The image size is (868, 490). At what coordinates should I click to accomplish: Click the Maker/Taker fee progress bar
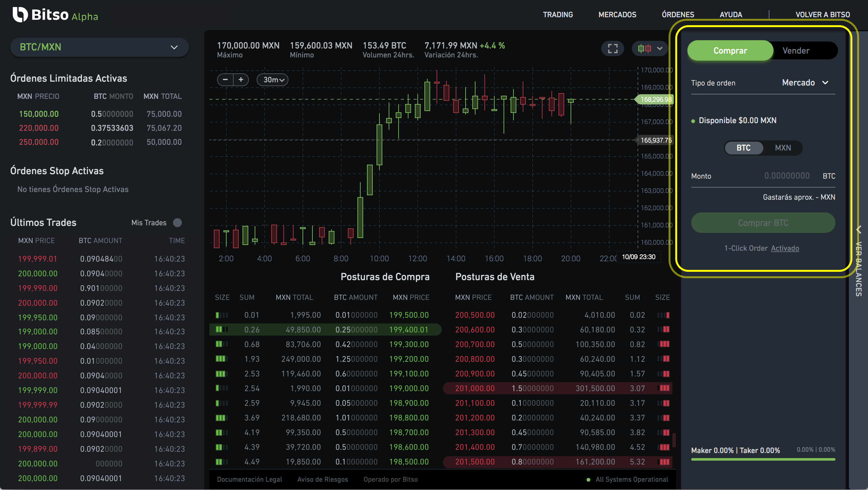[x=763, y=459]
